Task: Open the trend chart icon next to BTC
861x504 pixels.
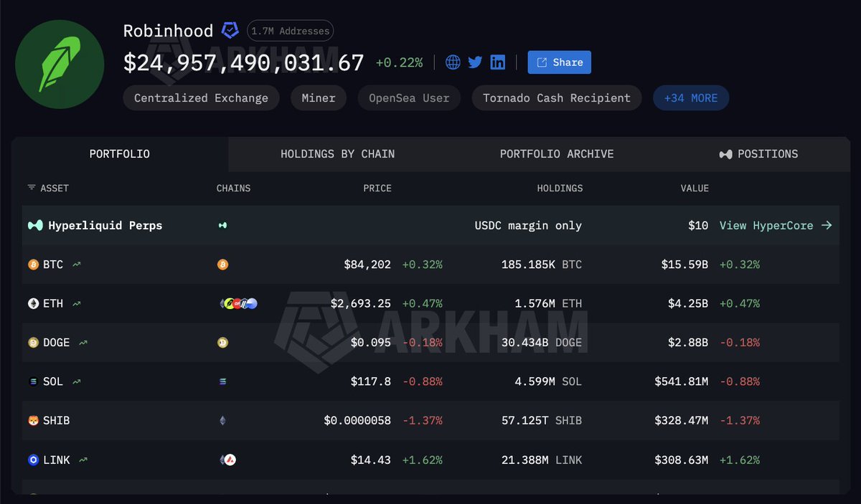Action: point(77,265)
